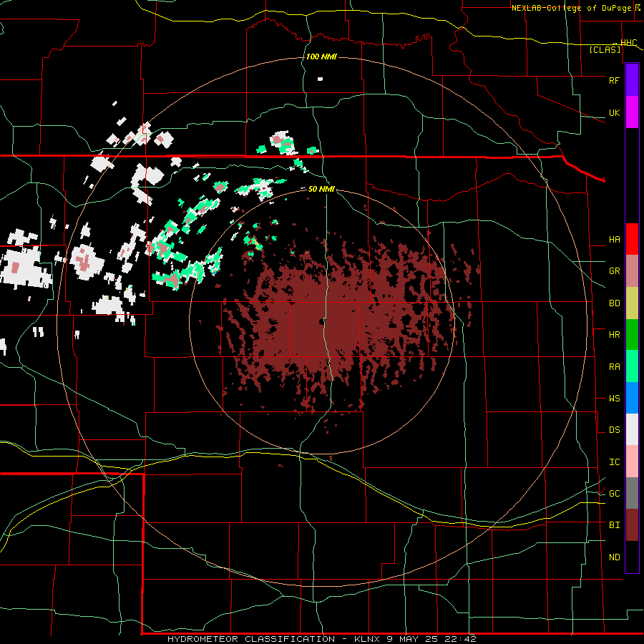This screenshot has width=644, height=644.
Task: Click the 'NEXLAB-College of DuPage' credit text
Action: [572, 8]
